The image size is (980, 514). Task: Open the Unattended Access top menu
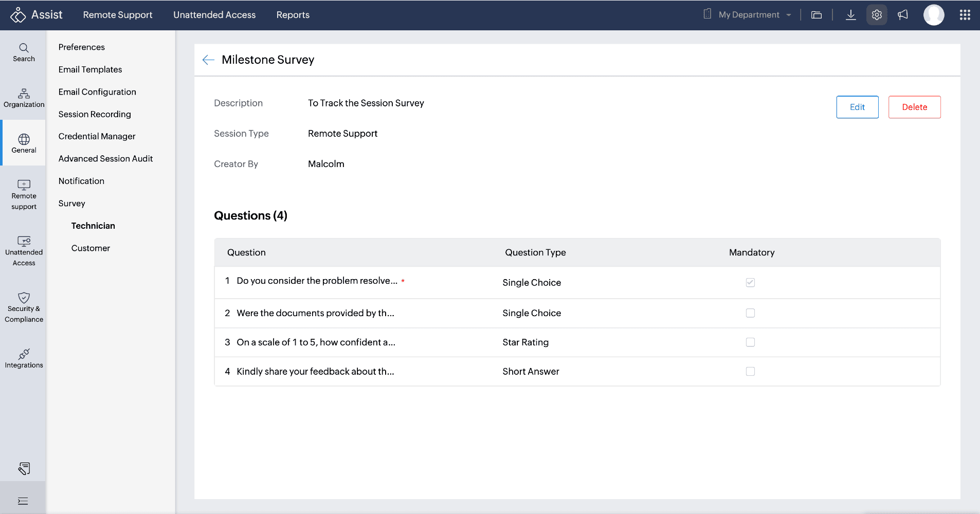214,15
